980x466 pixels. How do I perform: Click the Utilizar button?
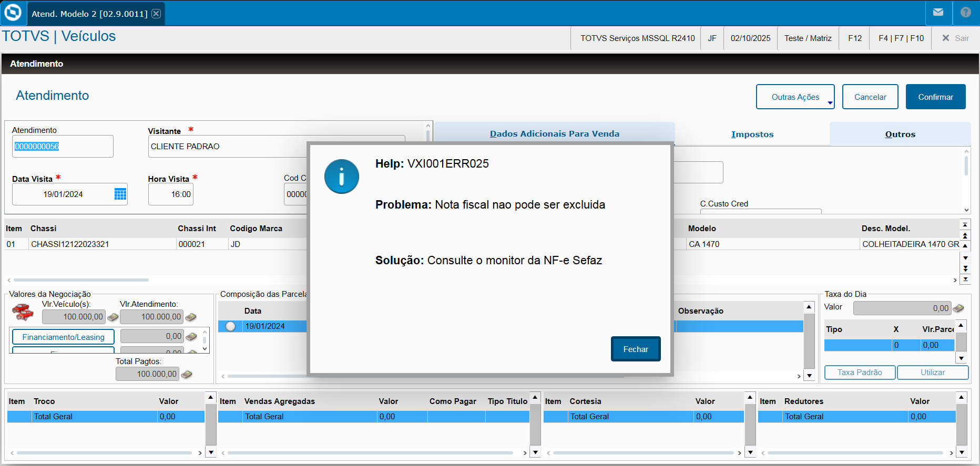click(933, 372)
